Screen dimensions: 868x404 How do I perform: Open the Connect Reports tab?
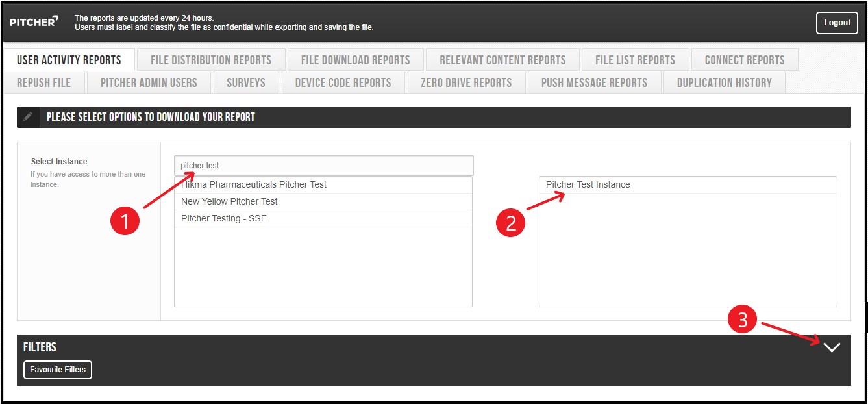(745, 59)
